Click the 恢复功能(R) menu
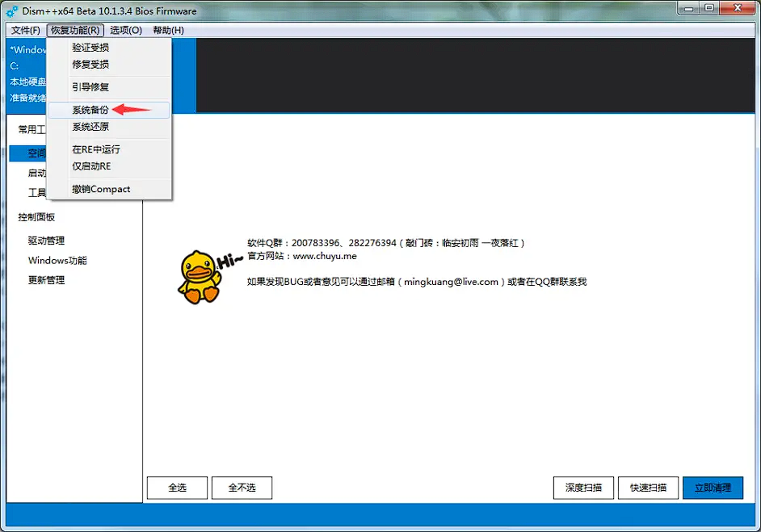The width and height of the screenshot is (761, 532). click(x=75, y=30)
